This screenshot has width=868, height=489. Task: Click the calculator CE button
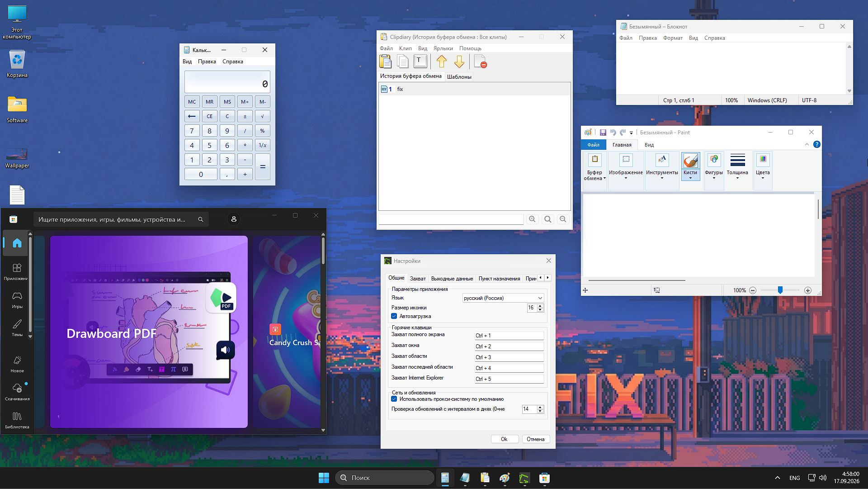(x=209, y=116)
